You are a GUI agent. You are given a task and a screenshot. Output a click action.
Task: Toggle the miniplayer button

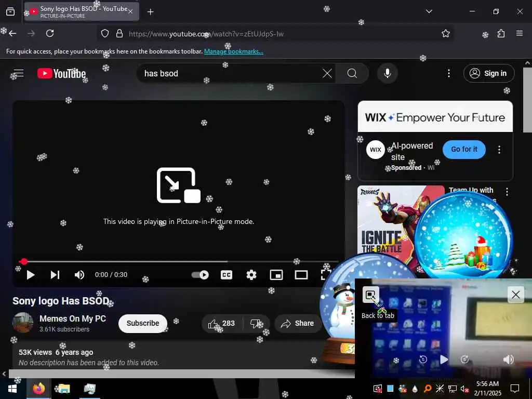coord(276,275)
